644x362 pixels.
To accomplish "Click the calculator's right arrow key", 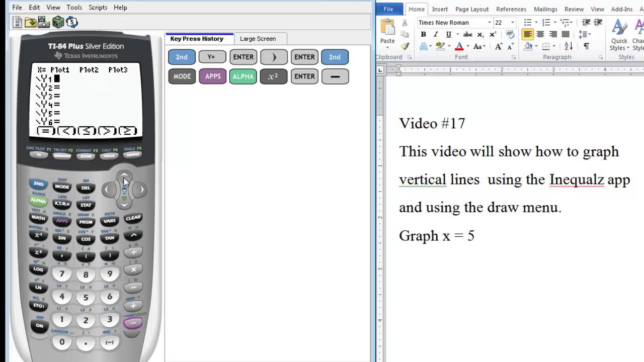I will [141, 190].
